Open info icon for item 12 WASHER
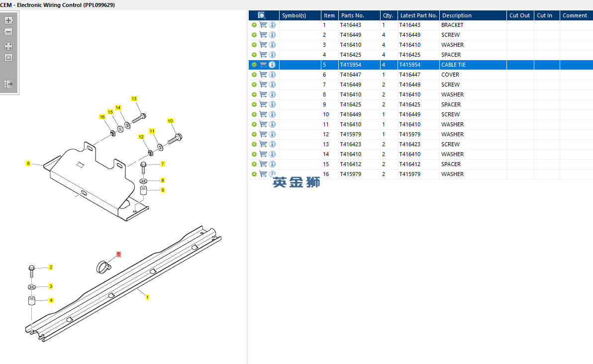Screen dimensions: 593x364 pos(272,134)
